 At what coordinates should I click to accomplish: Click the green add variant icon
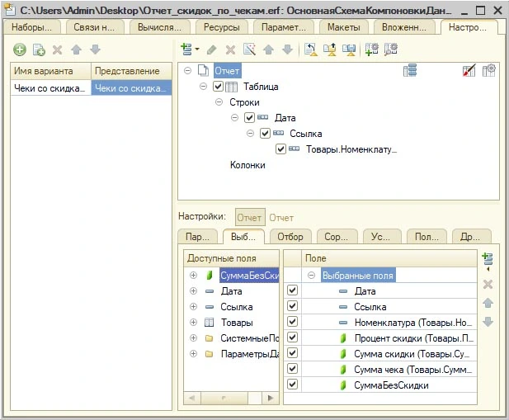(x=20, y=50)
